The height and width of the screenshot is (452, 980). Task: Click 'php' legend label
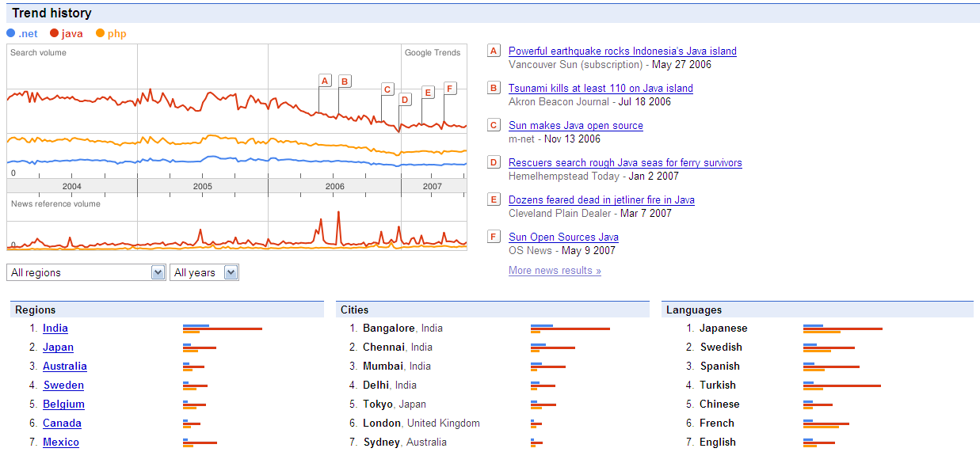(x=116, y=33)
